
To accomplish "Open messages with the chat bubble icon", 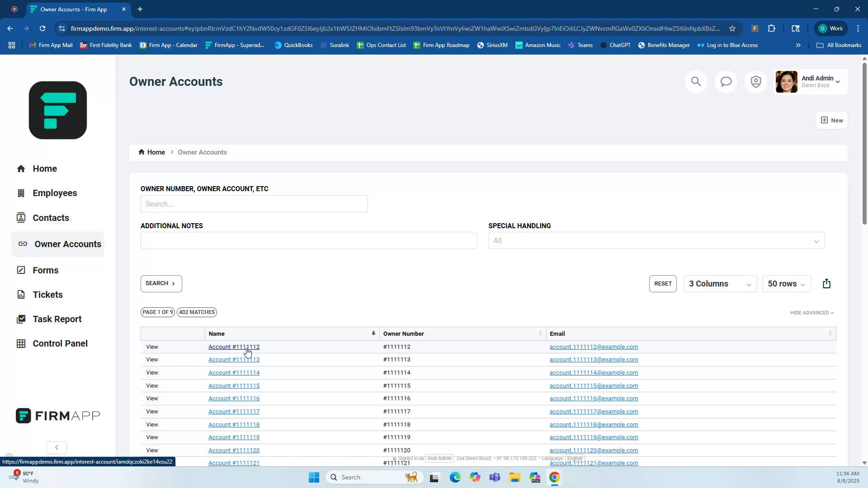I will point(726,81).
